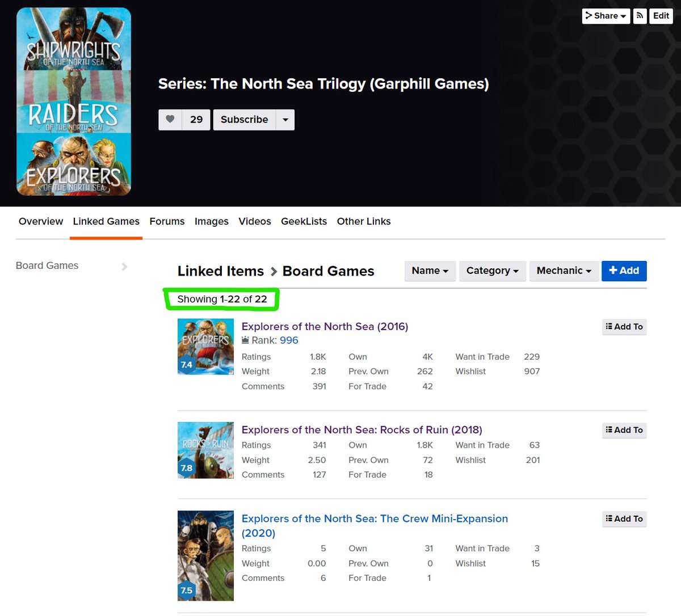Click the Crew Mini-Expansion thumbnail
The height and width of the screenshot is (616, 681).
[205, 556]
